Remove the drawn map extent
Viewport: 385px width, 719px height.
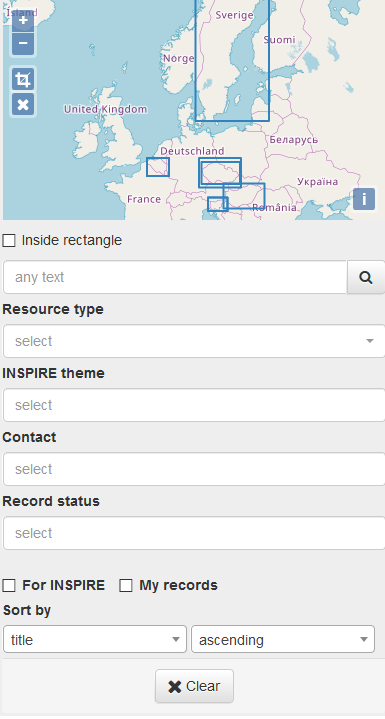click(x=23, y=105)
